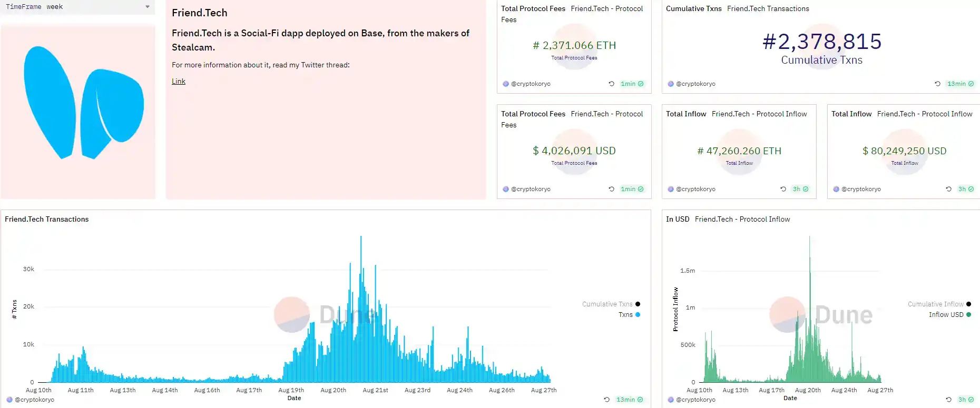Click 'Cumulative Txns' caption under #2,378,815
980x408 pixels.
(x=822, y=60)
